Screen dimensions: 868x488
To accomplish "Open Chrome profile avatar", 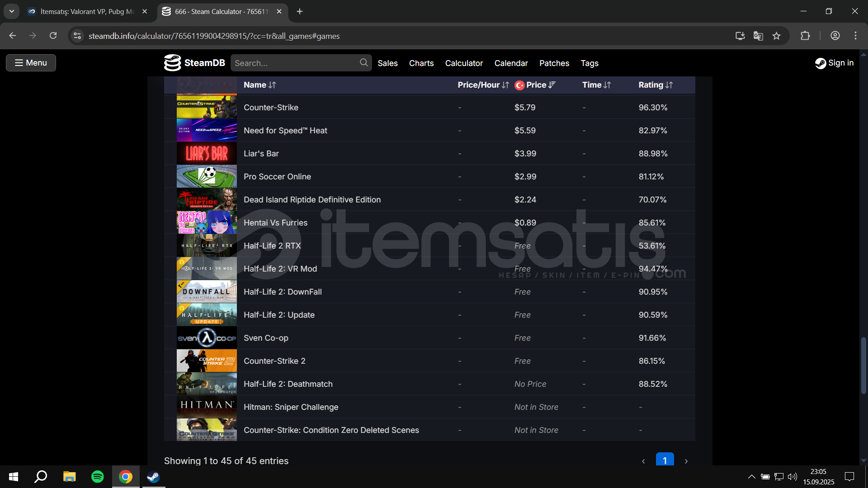I will pos(835,36).
